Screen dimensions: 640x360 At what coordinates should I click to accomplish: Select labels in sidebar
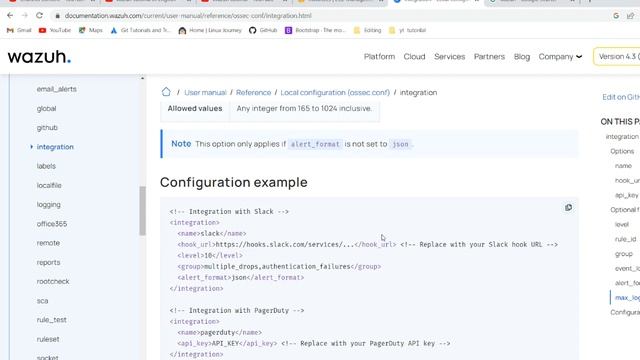[x=46, y=166]
